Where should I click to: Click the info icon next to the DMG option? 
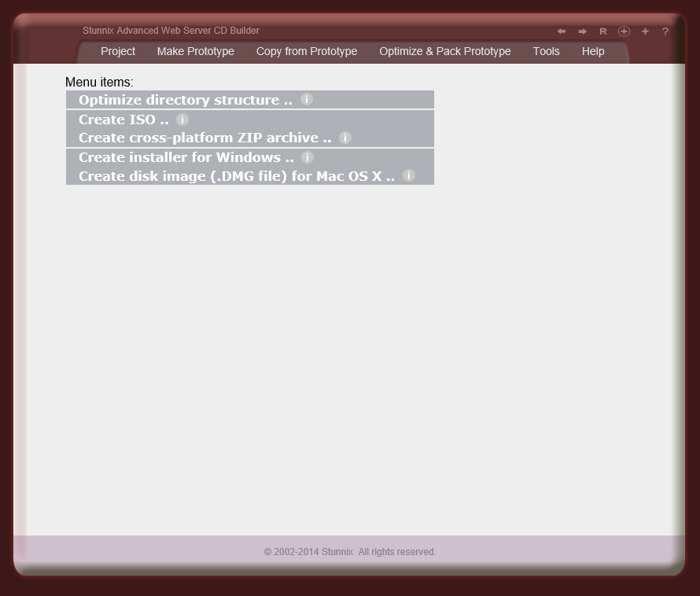pos(408,175)
